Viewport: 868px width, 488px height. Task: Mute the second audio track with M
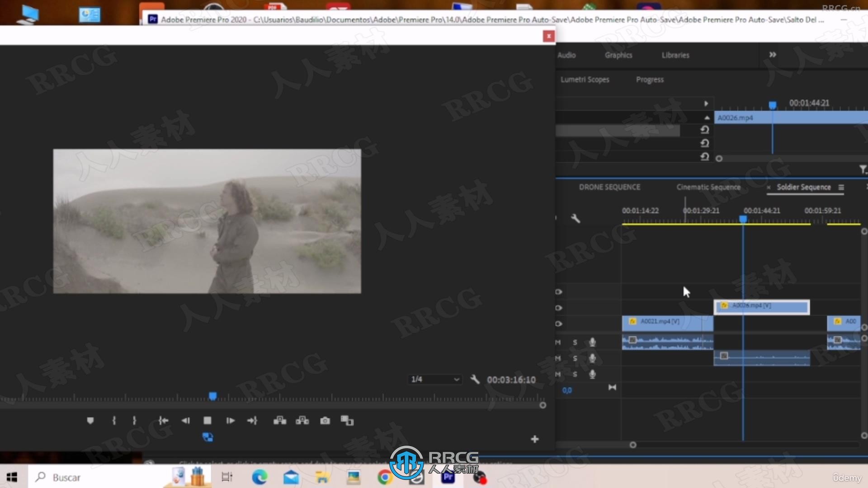[558, 358]
